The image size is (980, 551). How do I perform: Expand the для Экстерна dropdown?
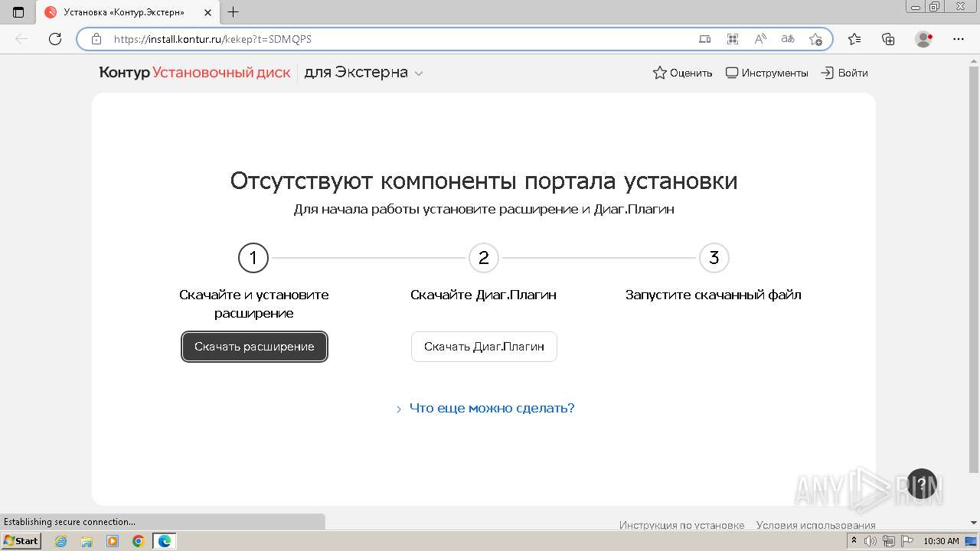pyautogui.click(x=364, y=73)
